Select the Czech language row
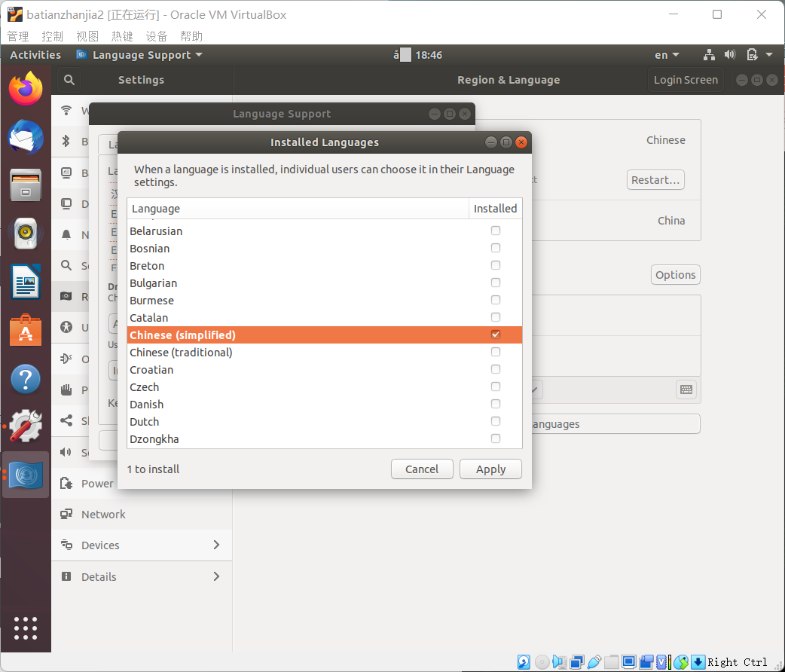The image size is (785, 672). coord(325,386)
